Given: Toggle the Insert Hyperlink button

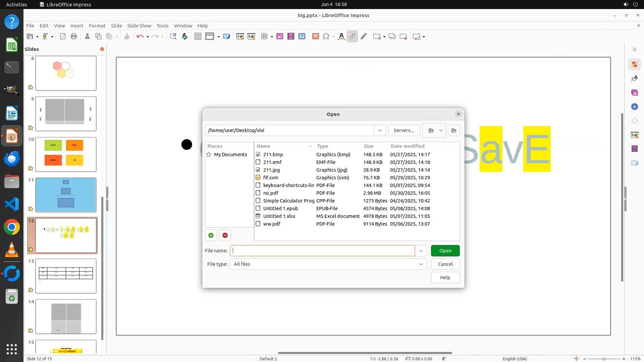Looking at the screenshot, I should (x=352, y=37).
